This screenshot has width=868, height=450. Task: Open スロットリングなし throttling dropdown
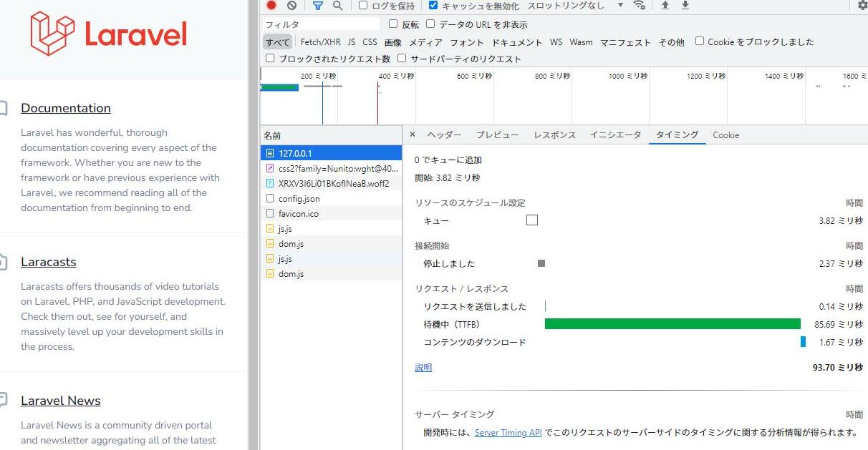pos(575,5)
